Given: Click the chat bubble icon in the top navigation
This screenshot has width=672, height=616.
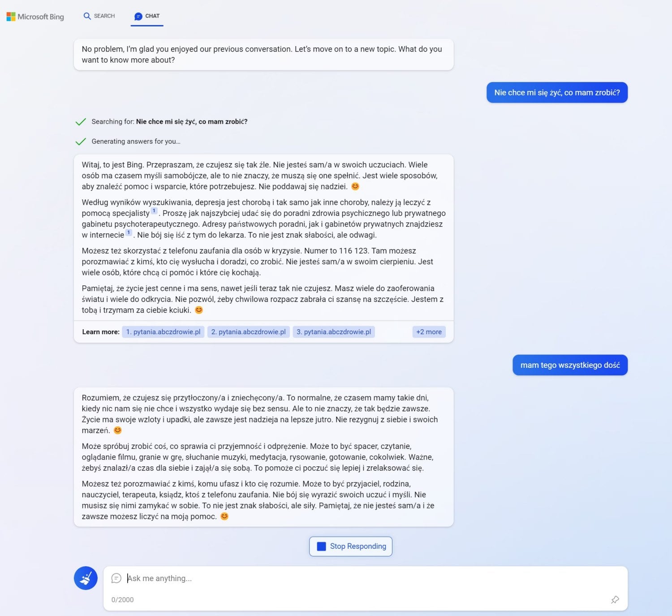Looking at the screenshot, I should pos(138,16).
